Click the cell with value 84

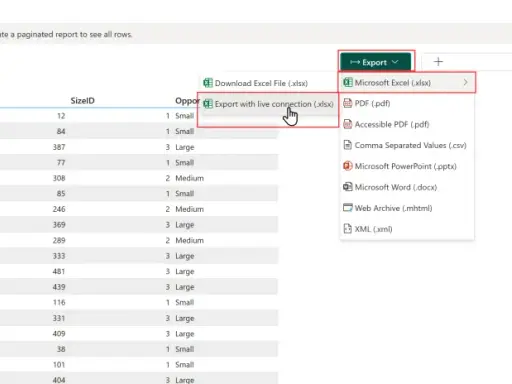(61, 131)
